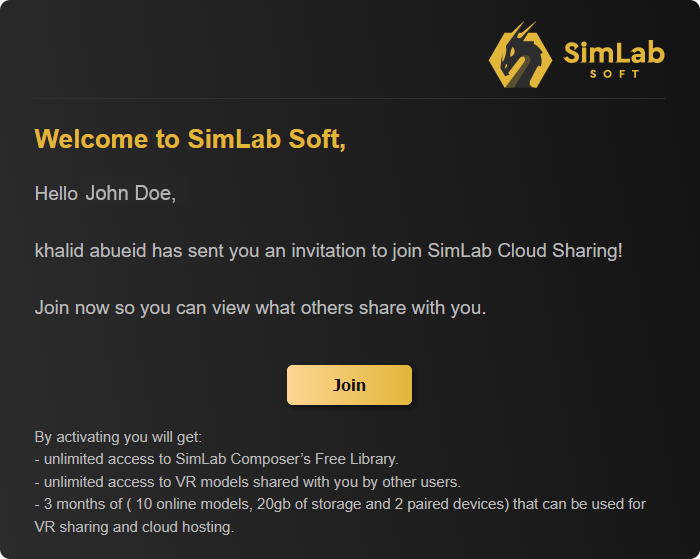The image size is (700, 559).
Task: Click the SimLab wordmark text in header
Action: pos(614,53)
